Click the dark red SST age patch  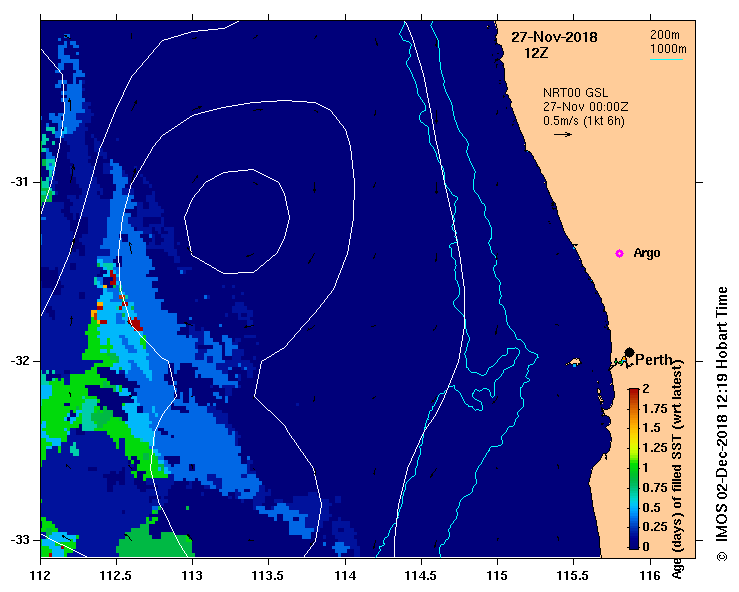136,324
